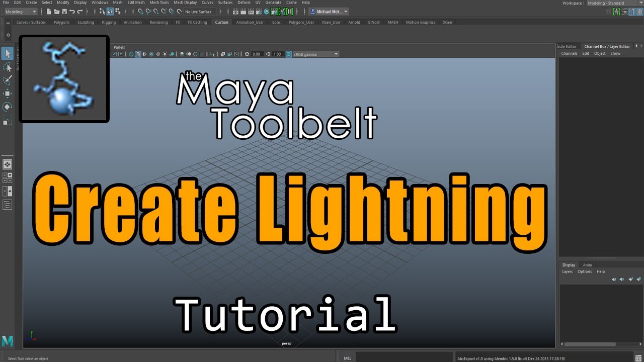The image size is (644, 362).
Task: Redo the last action arrow
Action: tap(80, 11)
